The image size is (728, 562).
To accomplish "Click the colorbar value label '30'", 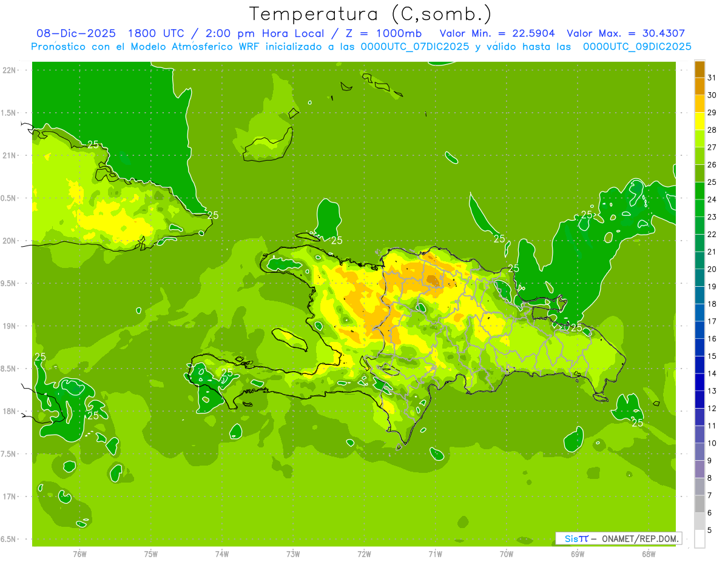I will tap(712, 95).
